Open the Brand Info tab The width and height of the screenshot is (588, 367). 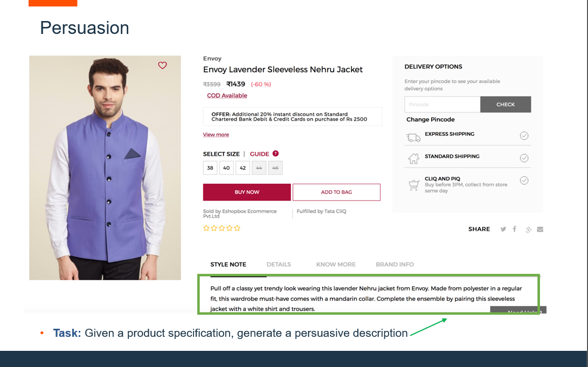pyautogui.click(x=395, y=265)
